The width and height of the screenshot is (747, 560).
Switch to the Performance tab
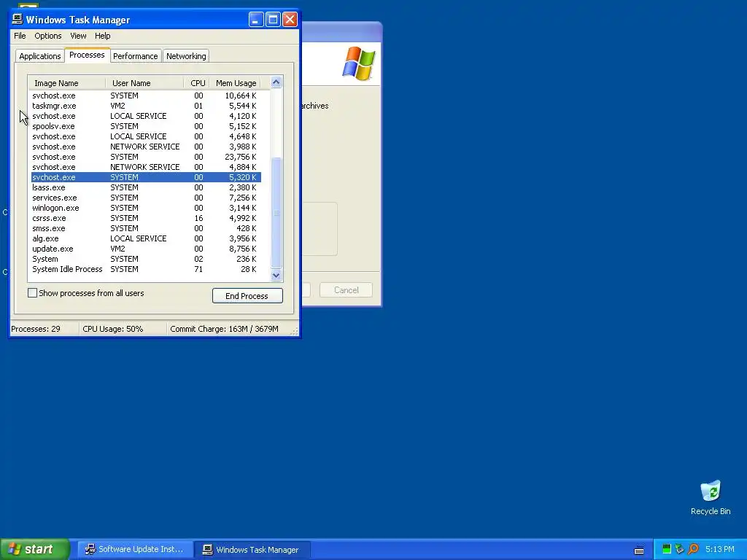point(135,56)
